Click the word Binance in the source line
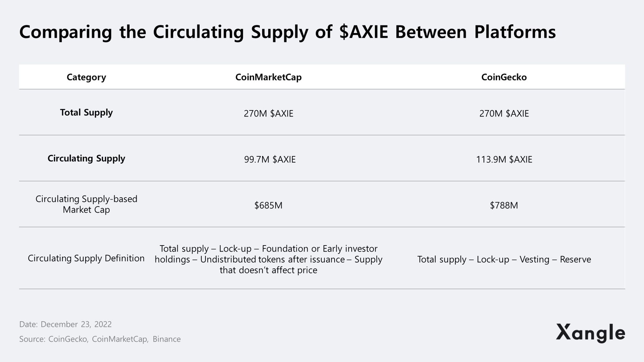644x362 pixels. (x=166, y=339)
